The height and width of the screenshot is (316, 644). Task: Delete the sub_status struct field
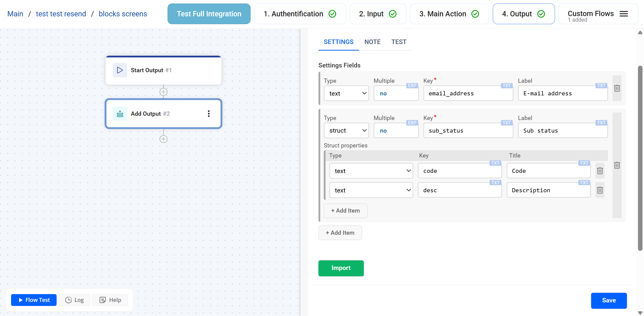point(617,165)
